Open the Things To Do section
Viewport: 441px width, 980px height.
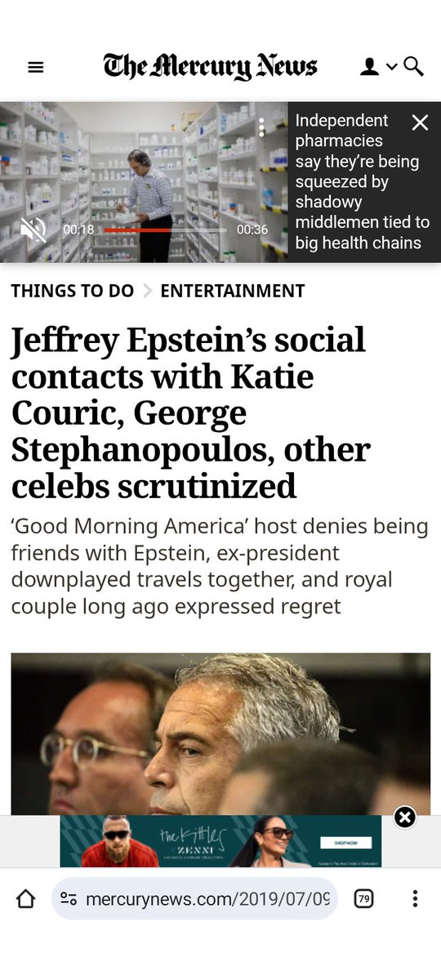72,291
